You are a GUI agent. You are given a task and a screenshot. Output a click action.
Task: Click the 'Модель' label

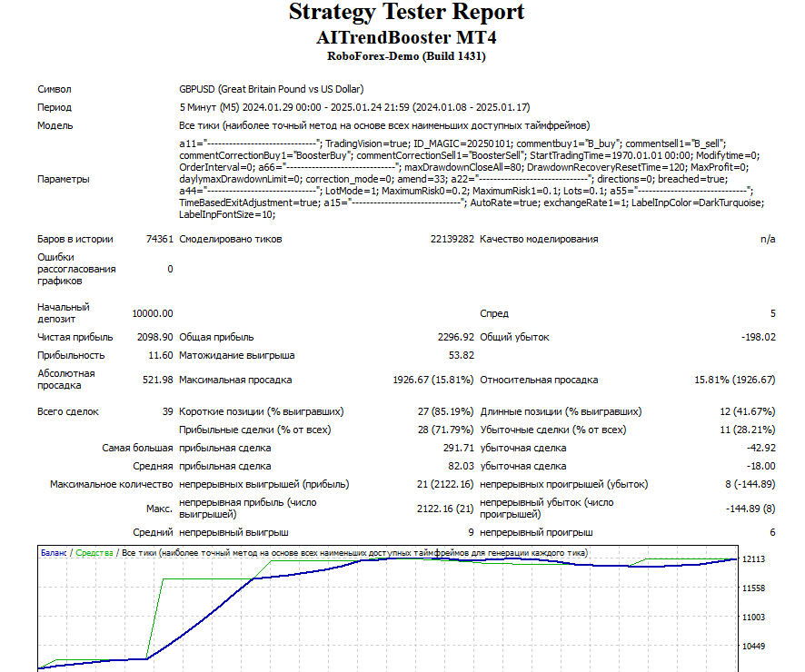click(55, 125)
